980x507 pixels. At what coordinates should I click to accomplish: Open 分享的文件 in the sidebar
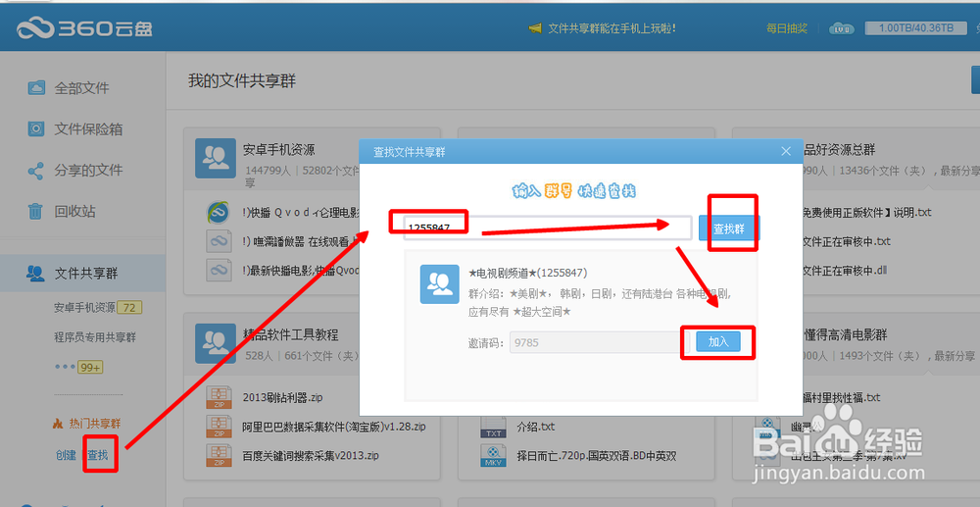click(88, 170)
